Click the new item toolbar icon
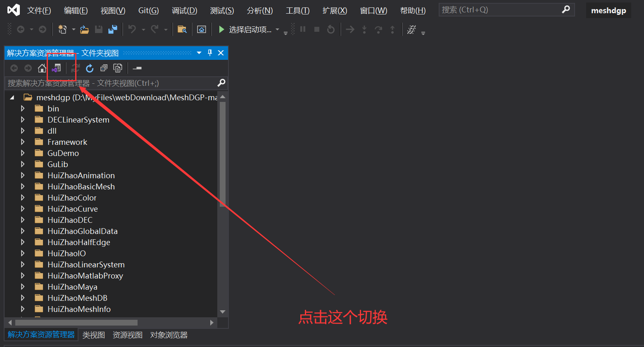The height and width of the screenshot is (347, 644). [62, 29]
